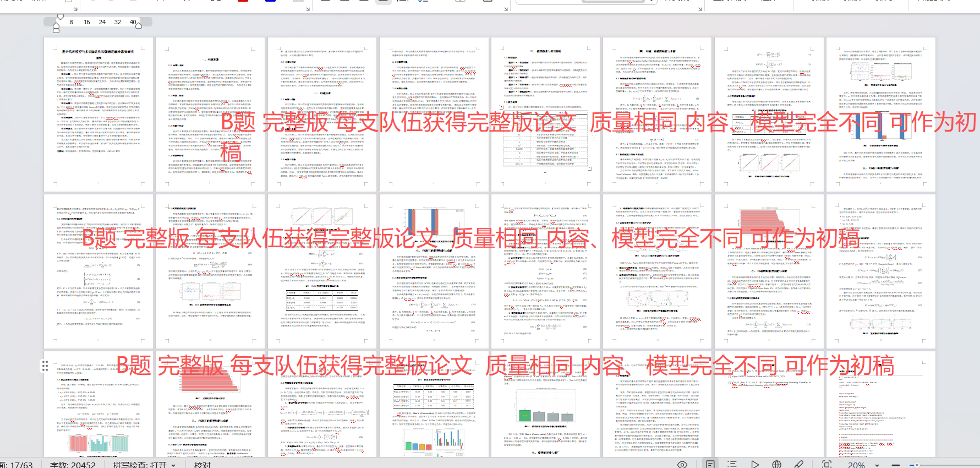Viewport: 980px width, 468px height.
Task: Click the drag handle beside third row
Action: [45, 366]
